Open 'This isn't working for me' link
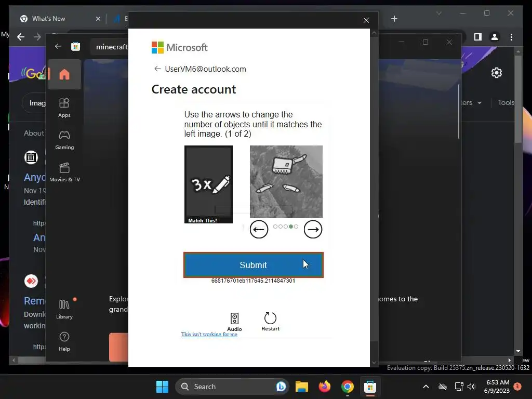Screen dimensions: 532x399 coord(209,334)
